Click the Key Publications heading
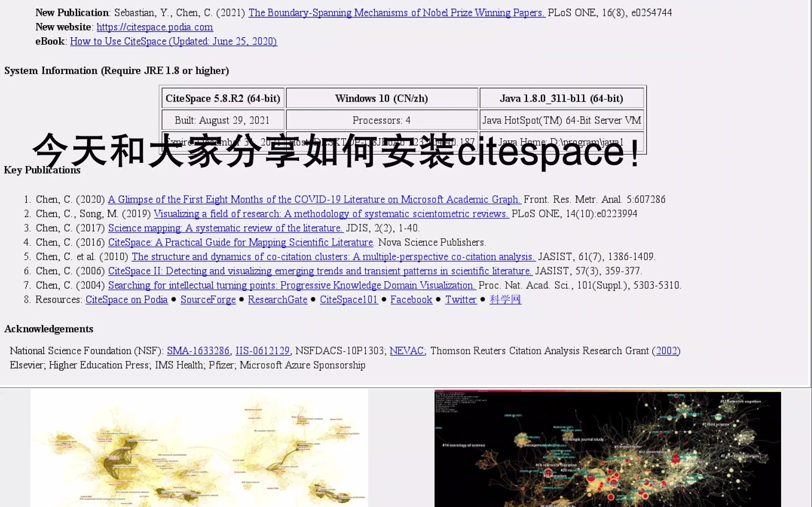The height and width of the screenshot is (507, 812). tap(42, 170)
